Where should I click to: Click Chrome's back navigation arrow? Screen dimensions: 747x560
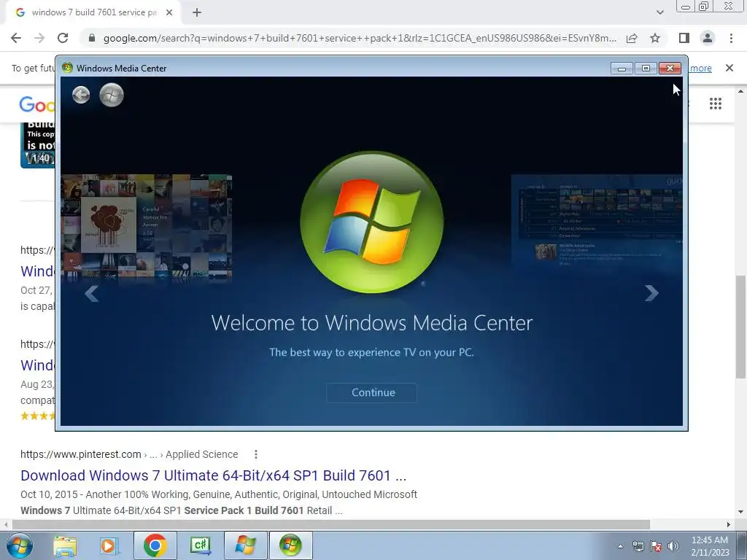click(16, 38)
